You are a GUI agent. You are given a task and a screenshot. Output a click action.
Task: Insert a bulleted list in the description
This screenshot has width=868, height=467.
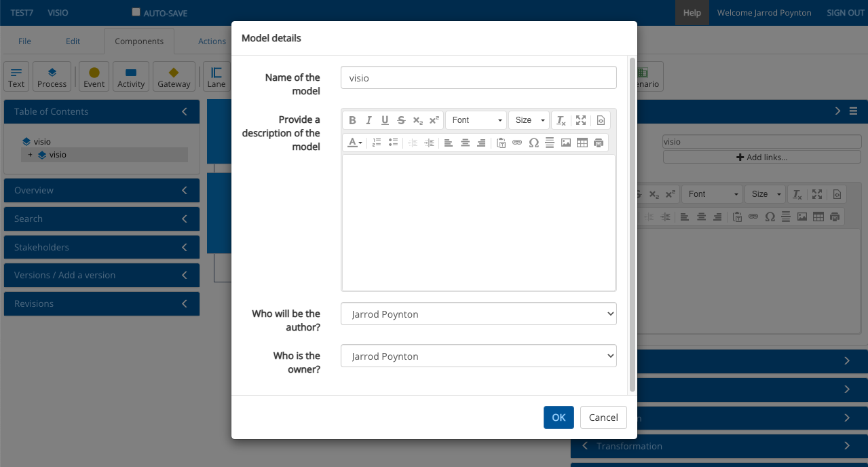click(x=393, y=143)
